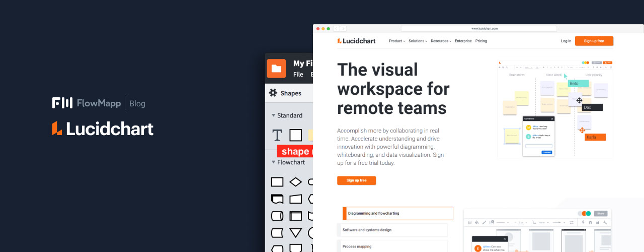Click the large Lucidchart banner logo
The height and width of the screenshot is (252, 644).
point(103,129)
